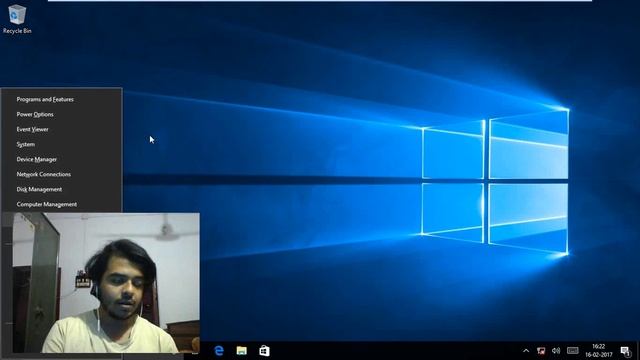Viewport: 640px width, 360px height.
Task: Show hidden system tray icons
Action: point(526,351)
